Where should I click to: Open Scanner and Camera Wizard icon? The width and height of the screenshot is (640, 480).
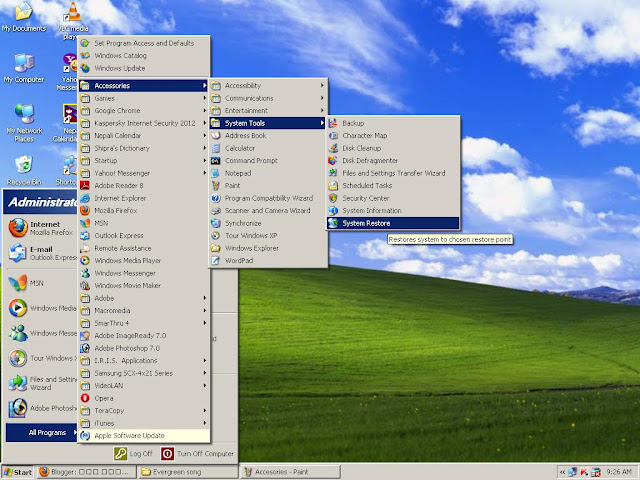pyautogui.click(x=216, y=211)
